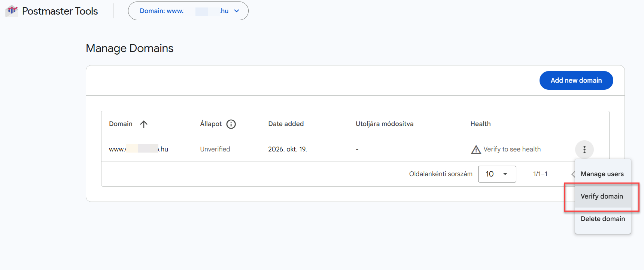Click the Date added column header
This screenshot has width=644, height=270.
286,124
